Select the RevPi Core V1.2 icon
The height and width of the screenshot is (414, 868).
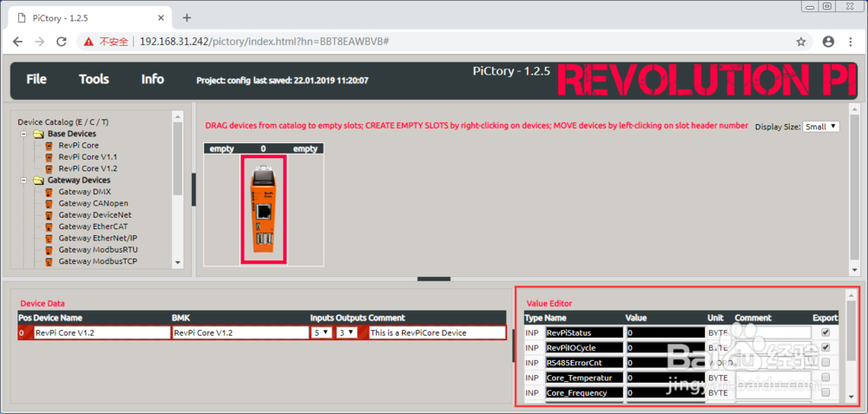coord(49,168)
